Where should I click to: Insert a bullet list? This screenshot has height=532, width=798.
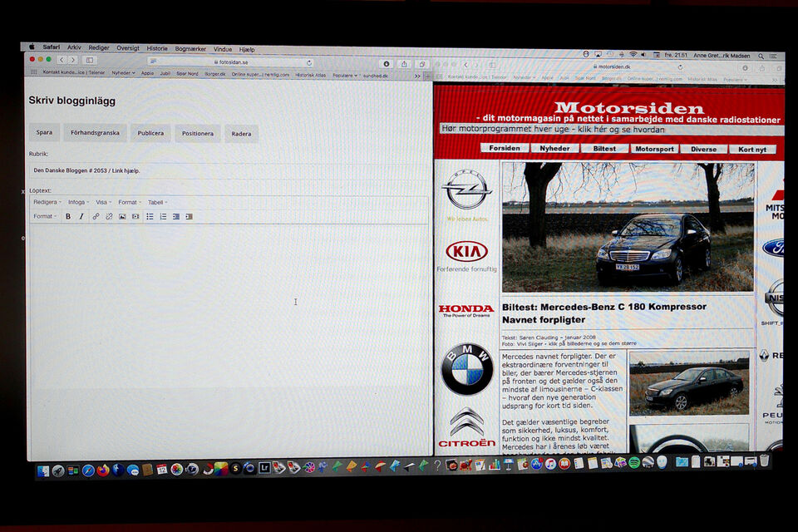(x=150, y=216)
